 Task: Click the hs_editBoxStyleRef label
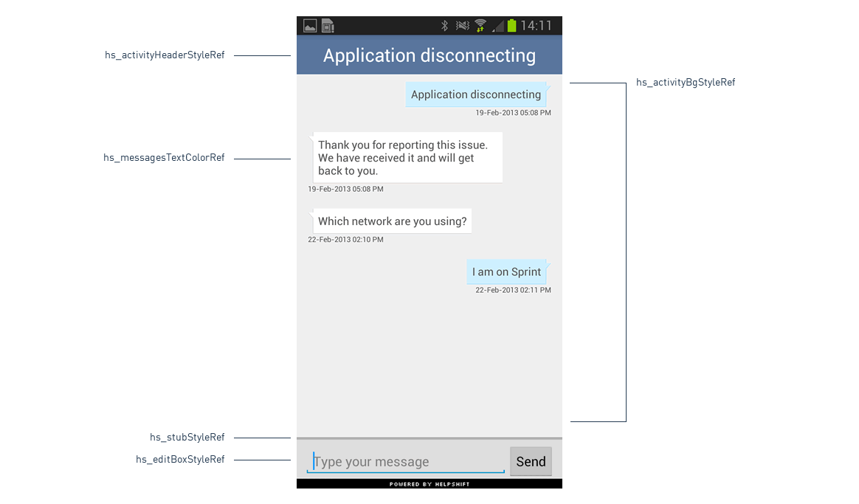[180, 460]
